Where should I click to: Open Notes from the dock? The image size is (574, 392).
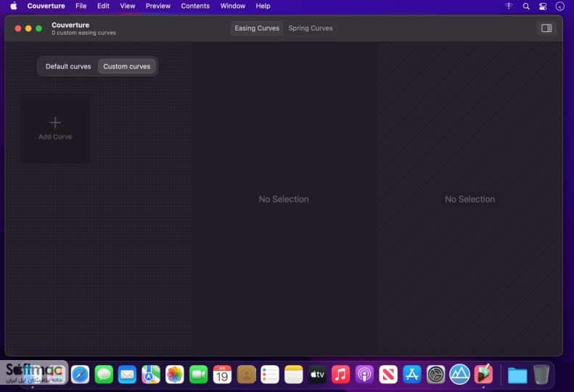click(294, 375)
